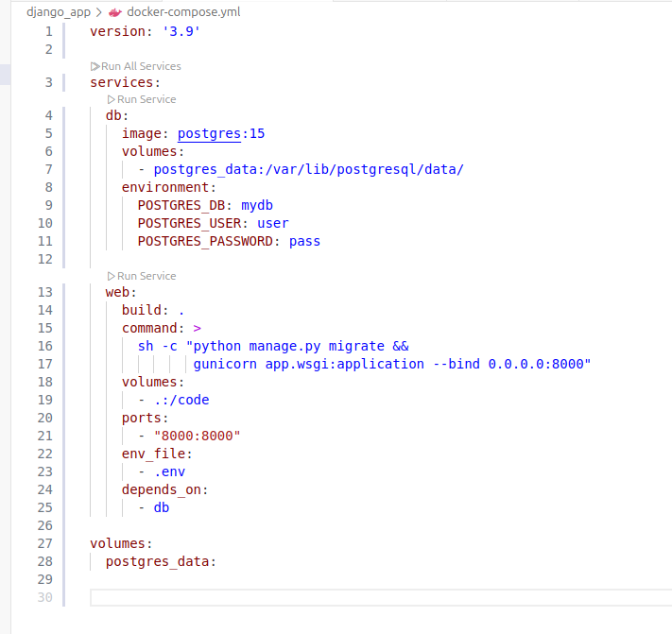The height and width of the screenshot is (634, 672).
Task: Click the Run Service icon above web
Action: pos(111,276)
